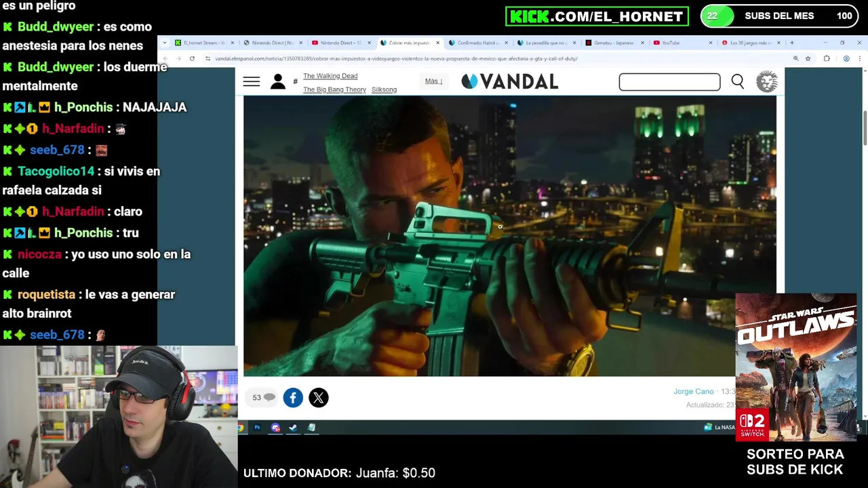
Task: Open The Walking Dead link
Action: tap(330, 76)
